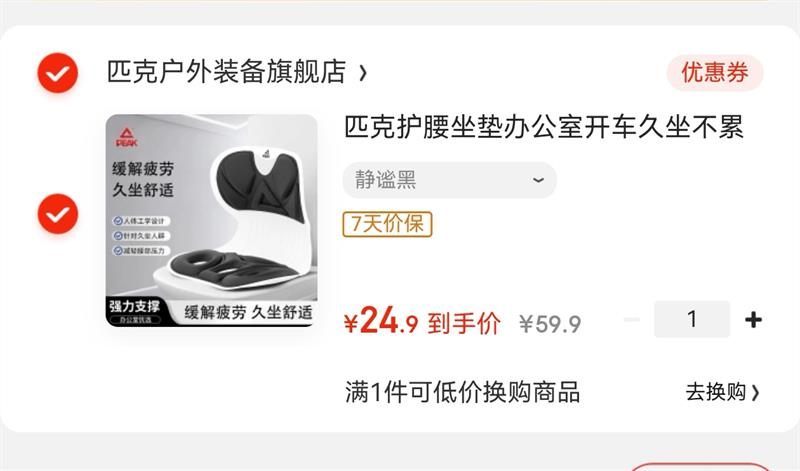Image resolution: width=800 pixels, height=471 pixels.
Task: Tap the PEAK logo on product image
Action: tap(127, 137)
